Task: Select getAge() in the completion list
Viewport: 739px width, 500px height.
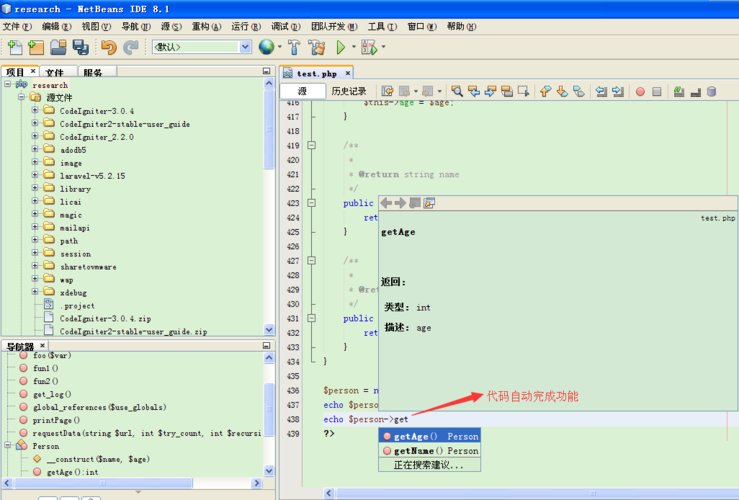Action: [x=429, y=436]
